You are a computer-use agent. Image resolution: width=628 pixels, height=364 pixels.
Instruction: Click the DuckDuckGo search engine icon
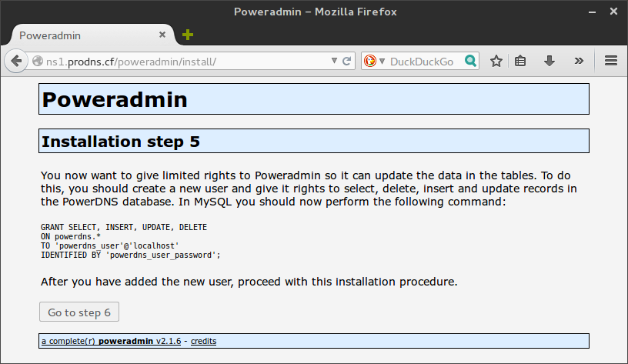pos(370,62)
